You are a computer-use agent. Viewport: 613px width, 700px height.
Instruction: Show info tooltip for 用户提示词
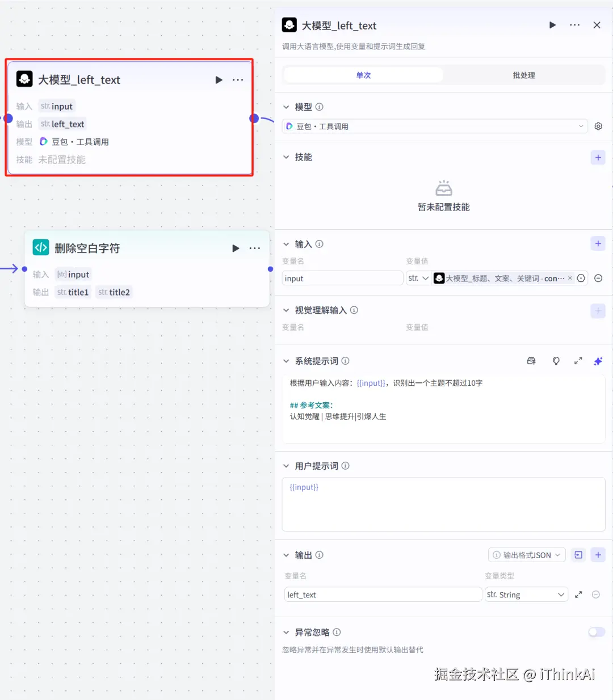click(346, 466)
